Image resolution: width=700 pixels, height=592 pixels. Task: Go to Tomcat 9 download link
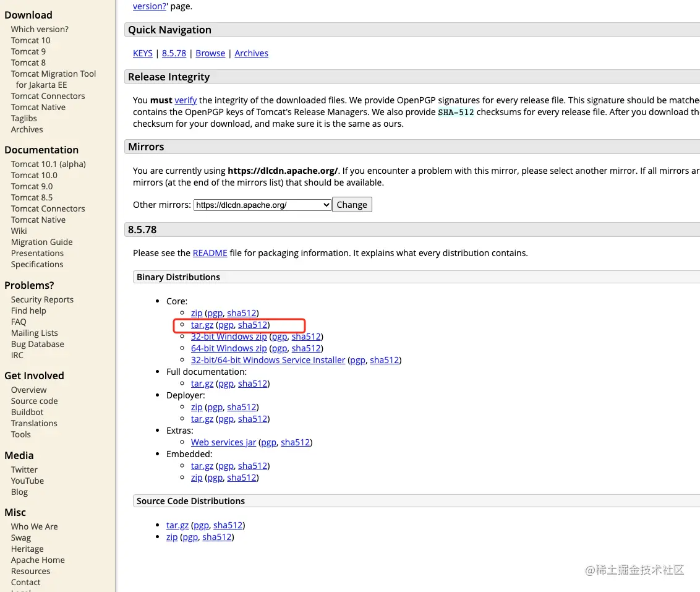point(28,51)
